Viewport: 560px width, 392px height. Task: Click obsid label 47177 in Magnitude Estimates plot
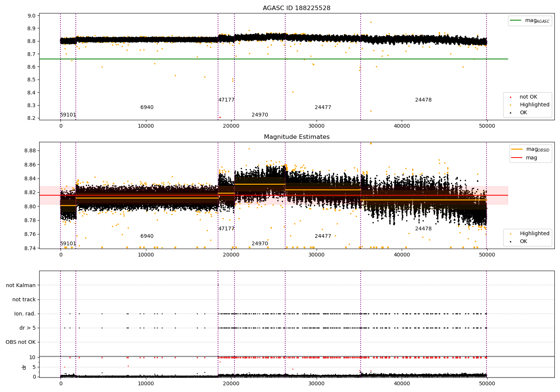[x=226, y=229]
